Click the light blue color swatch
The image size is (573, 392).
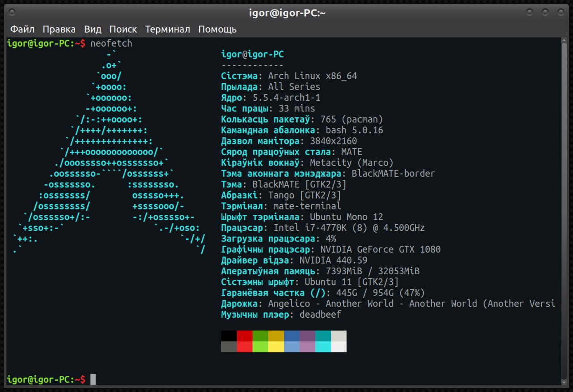point(291,347)
